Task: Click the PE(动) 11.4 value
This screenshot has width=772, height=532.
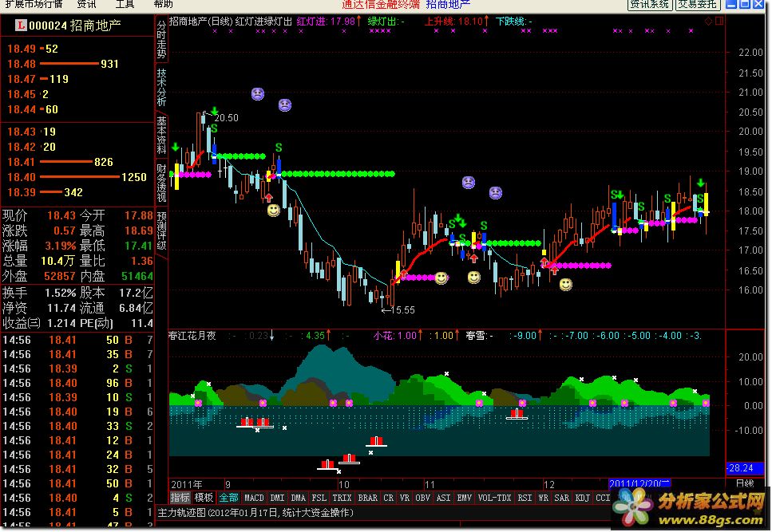Action: (x=142, y=323)
